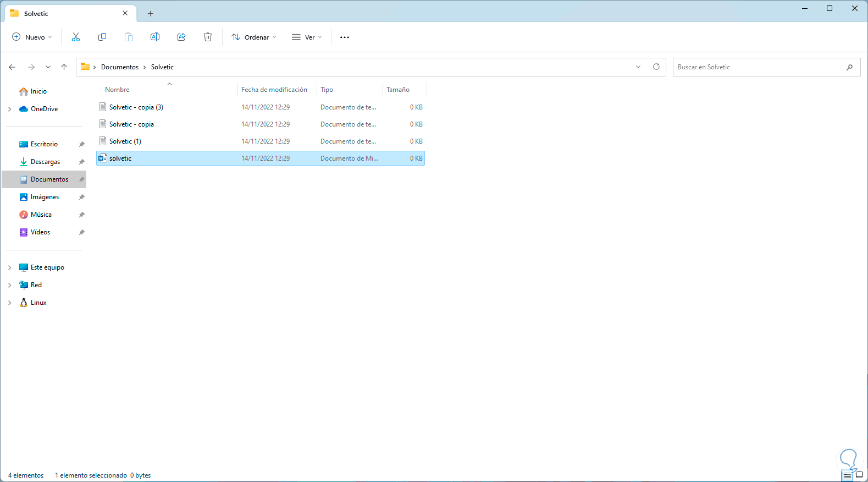Open recent locations dropdown arrow
The height and width of the screenshot is (482, 868).
coord(48,67)
